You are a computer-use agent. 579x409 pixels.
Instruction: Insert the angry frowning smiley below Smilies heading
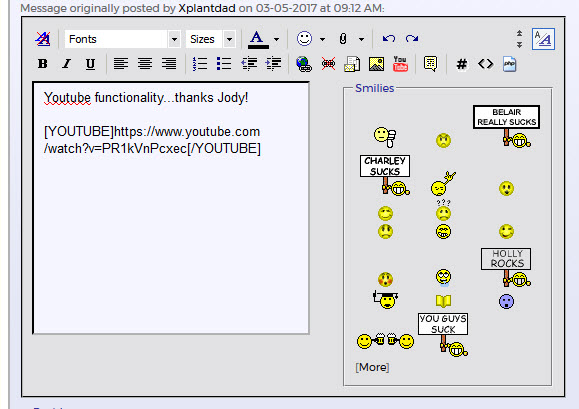click(443, 140)
